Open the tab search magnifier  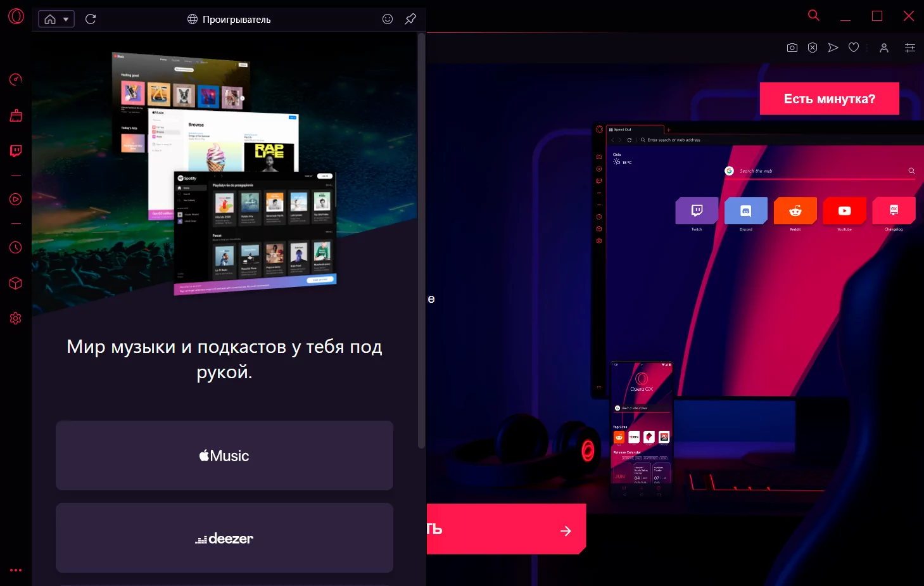814,16
